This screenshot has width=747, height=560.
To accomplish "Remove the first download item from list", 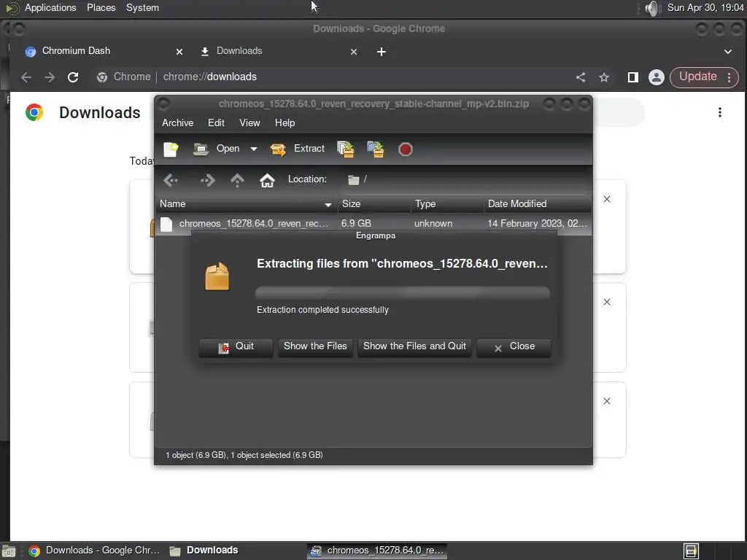I will coord(606,199).
